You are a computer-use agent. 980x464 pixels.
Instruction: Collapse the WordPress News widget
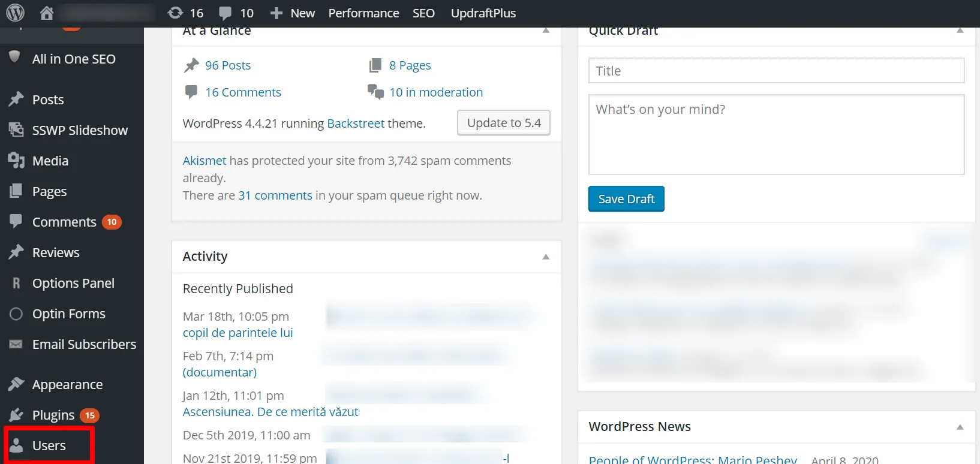[x=960, y=427]
